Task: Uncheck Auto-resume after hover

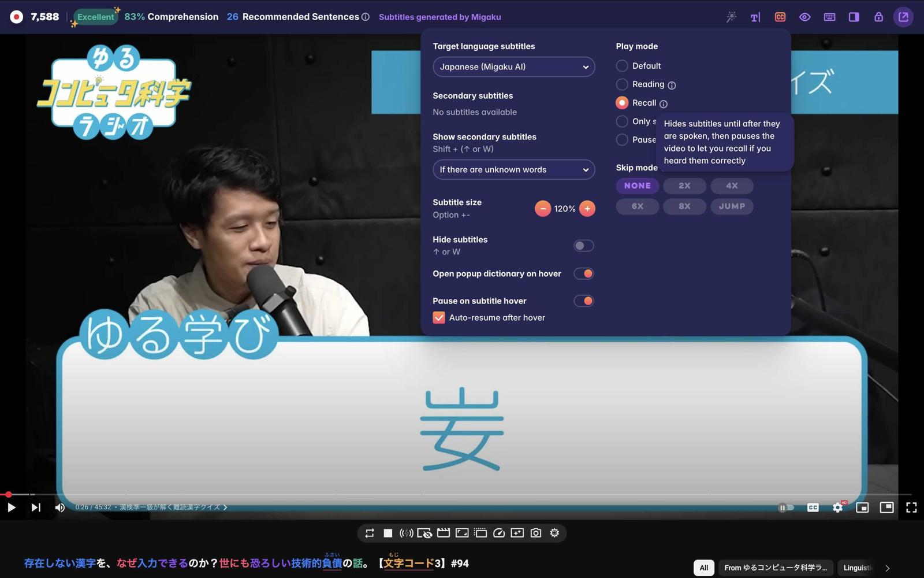Action: (439, 317)
